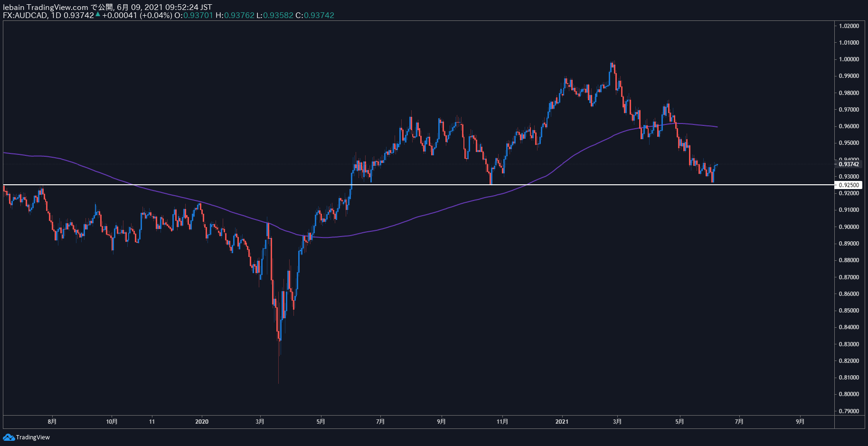Image resolution: width=868 pixels, height=446 pixels.
Task: Click the TradingView cloud logo icon
Action: [x=9, y=437]
